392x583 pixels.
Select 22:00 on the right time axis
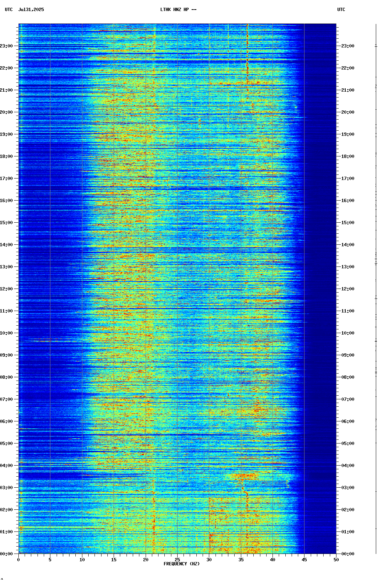pos(348,68)
